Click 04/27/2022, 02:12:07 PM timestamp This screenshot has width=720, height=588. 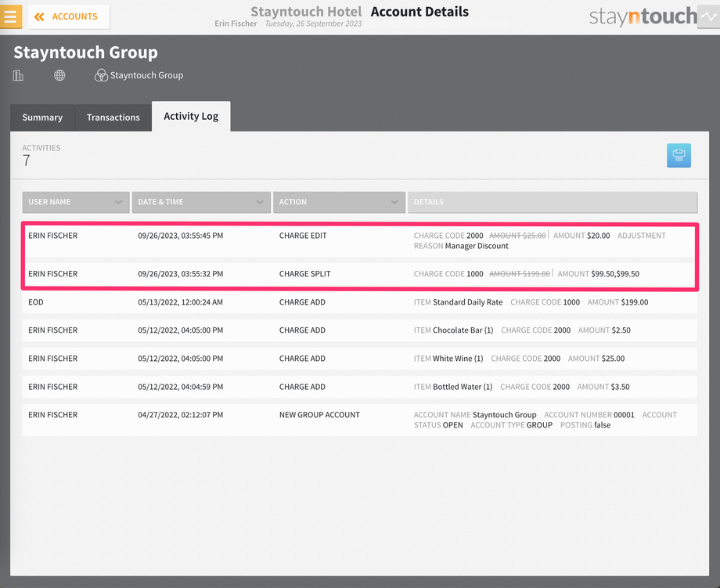coord(181,415)
